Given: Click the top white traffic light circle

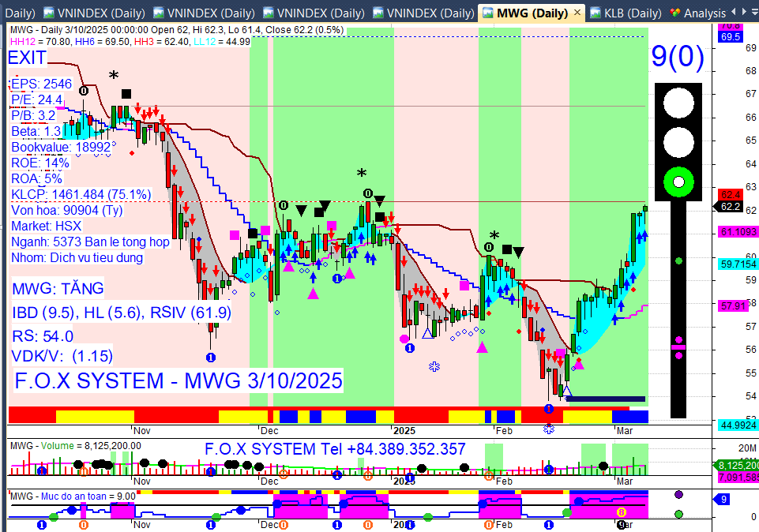Looking at the screenshot, I should [678, 103].
